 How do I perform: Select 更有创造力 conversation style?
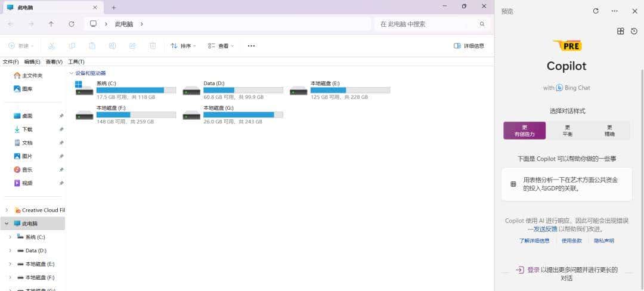click(525, 131)
